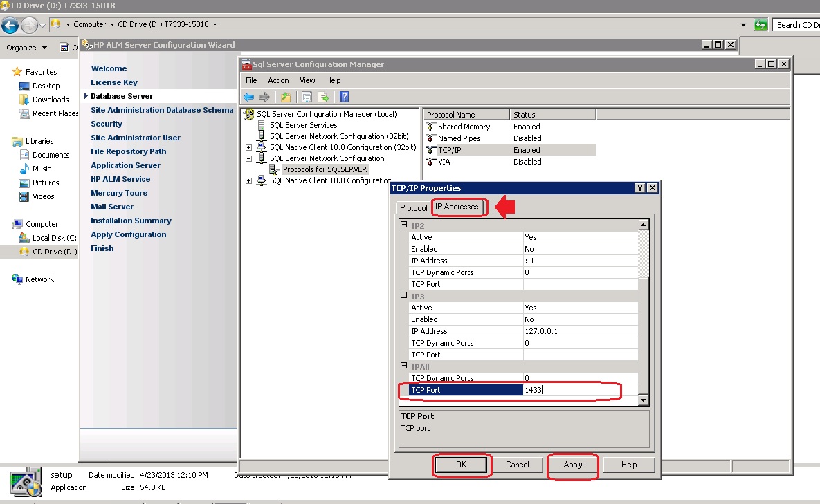
Task: Click the VIA protocol icon
Action: 431,162
